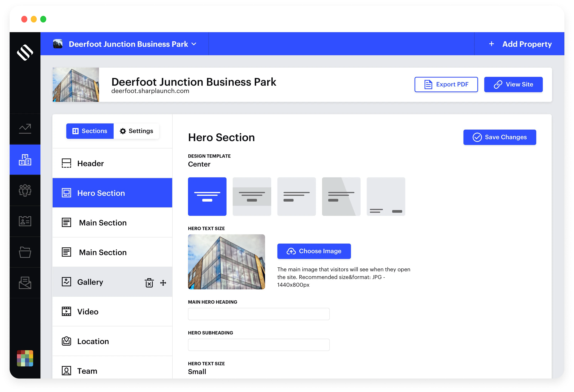The width and height of the screenshot is (574, 392).
Task: Open the Design Template Center selector
Action: pos(199,164)
